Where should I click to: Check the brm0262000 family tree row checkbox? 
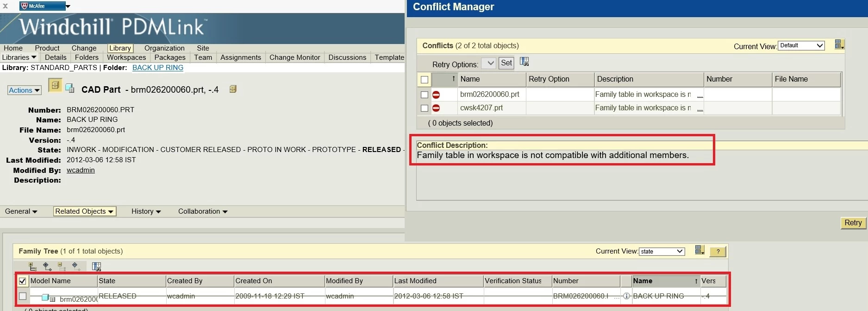tap(22, 296)
